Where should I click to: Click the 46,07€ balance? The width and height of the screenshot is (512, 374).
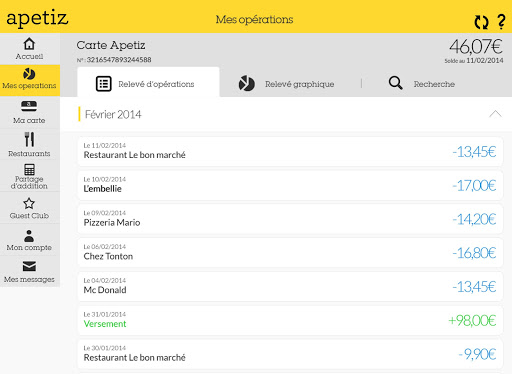(x=476, y=47)
